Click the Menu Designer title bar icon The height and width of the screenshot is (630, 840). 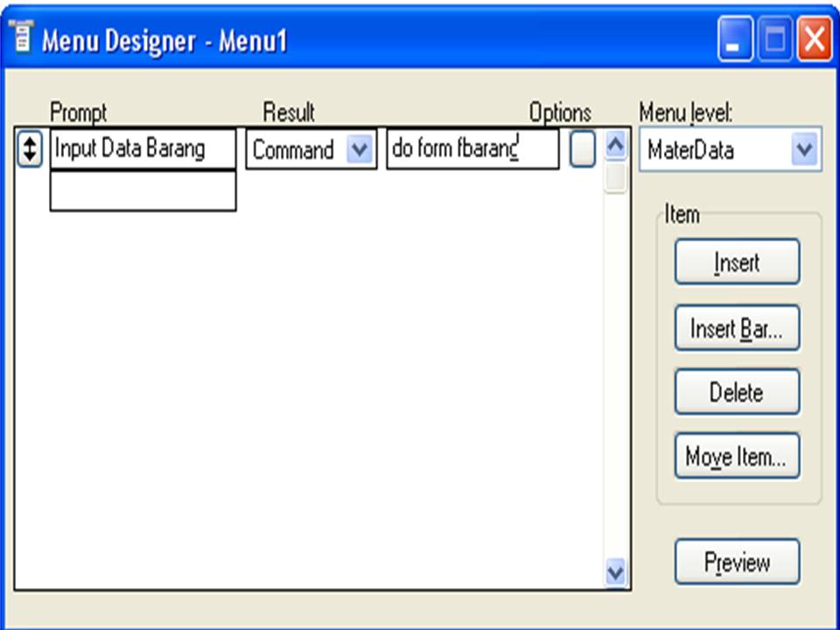(x=21, y=37)
